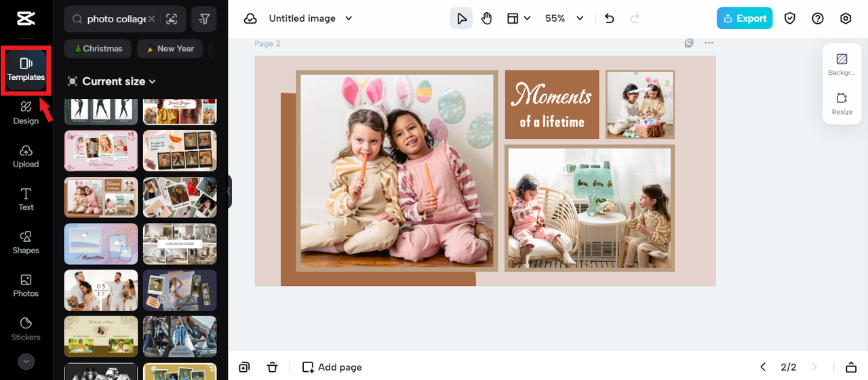This screenshot has height=380, width=868.
Task: Click the image search scan icon
Action: (172, 19)
